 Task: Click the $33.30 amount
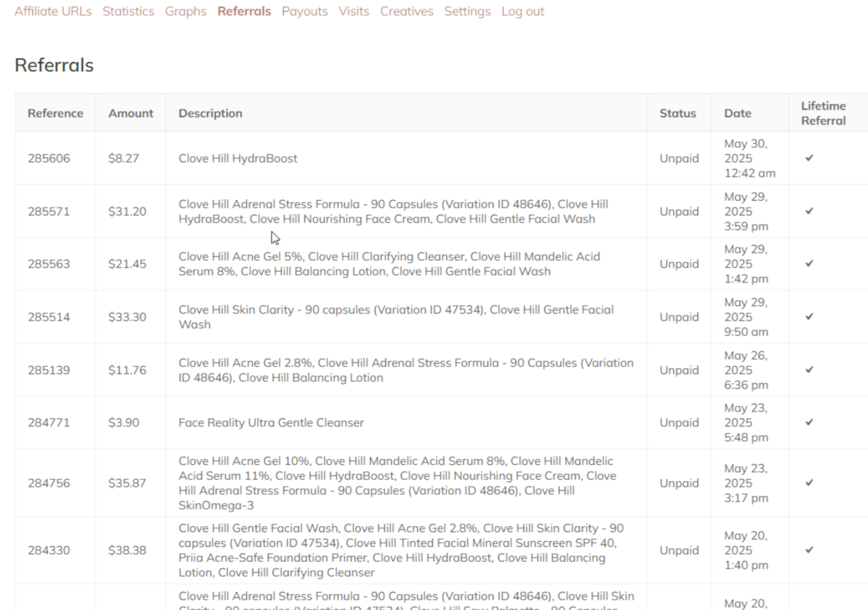point(127,317)
